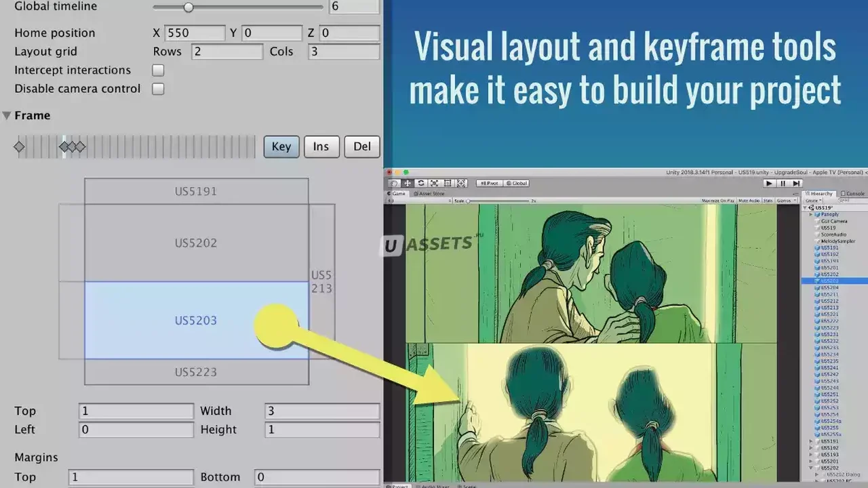Switch to the Hierarchy tab

coord(819,194)
